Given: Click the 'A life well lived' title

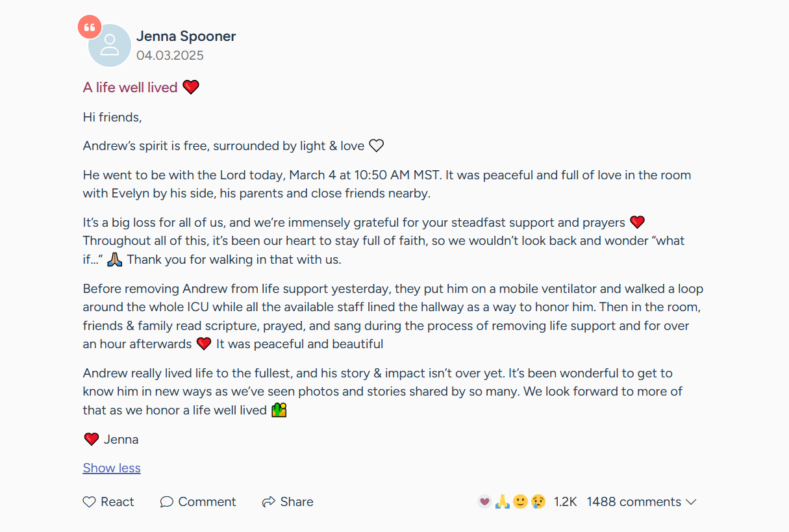Looking at the screenshot, I should (130, 87).
